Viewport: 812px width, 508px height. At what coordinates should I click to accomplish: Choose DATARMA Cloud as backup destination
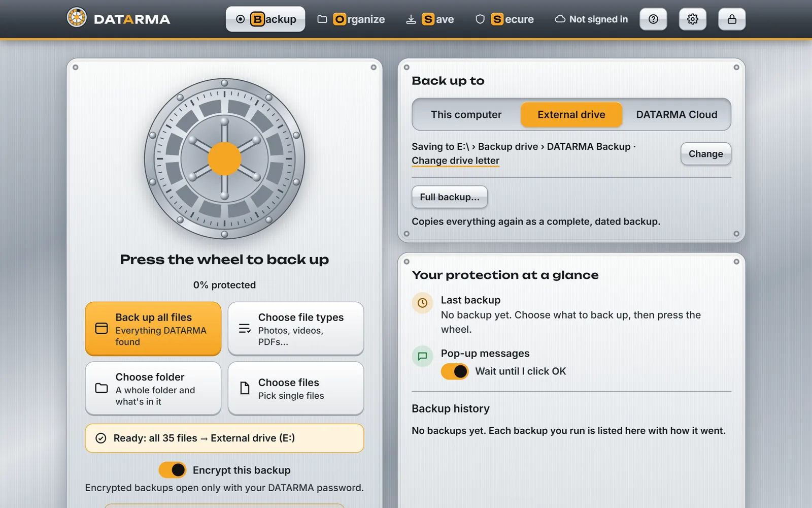[676, 114]
